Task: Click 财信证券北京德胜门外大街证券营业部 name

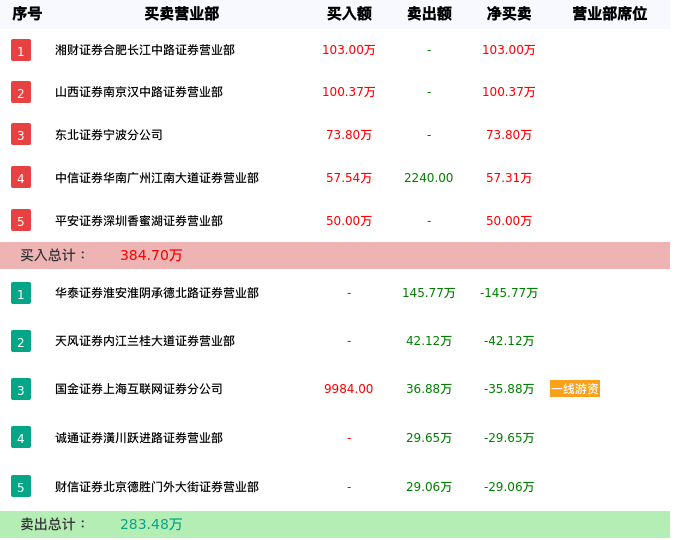Action: [x=157, y=487]
